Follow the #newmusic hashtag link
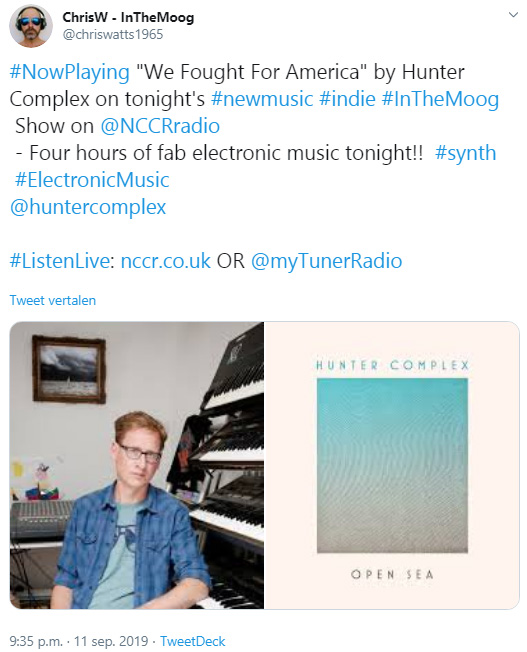 [262, 99]
